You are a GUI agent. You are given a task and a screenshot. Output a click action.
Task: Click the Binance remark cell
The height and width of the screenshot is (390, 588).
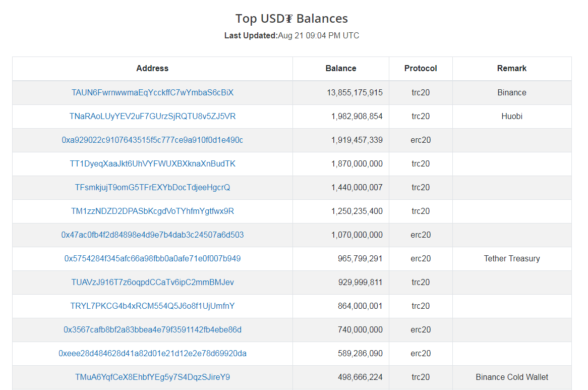tap(512, 93)
